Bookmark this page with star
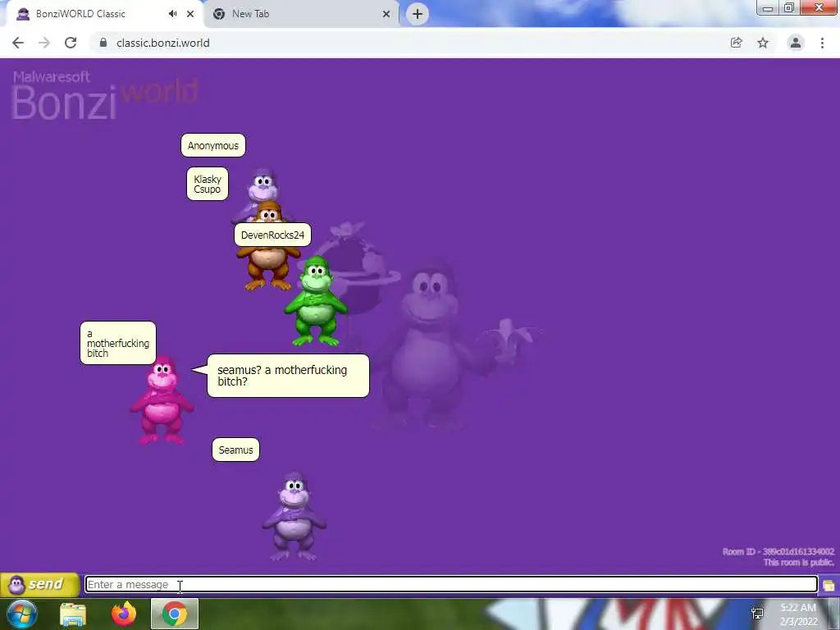Viewport: 840px width, 630px height. (x=763, y=43)
